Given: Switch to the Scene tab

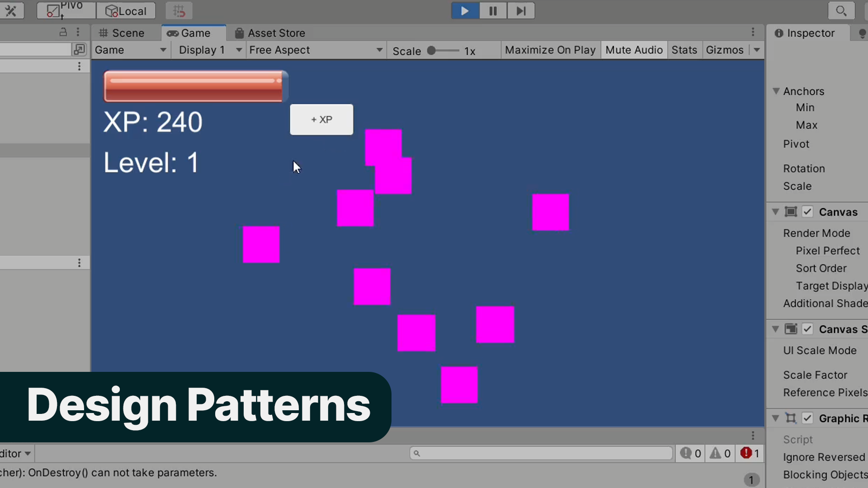Looking at the screenshot, I should click(x=122, y=33).
